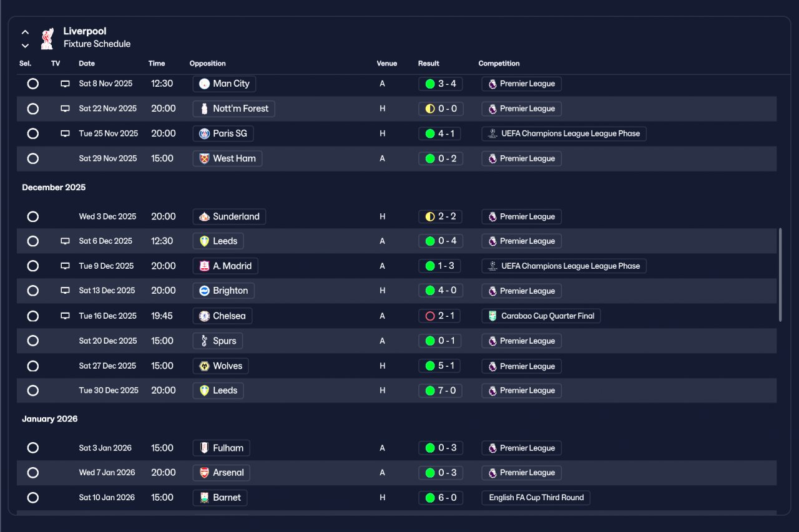Select the Barnet fixture radio button
Screen dimensions: 799x532
tap(33, 498)
